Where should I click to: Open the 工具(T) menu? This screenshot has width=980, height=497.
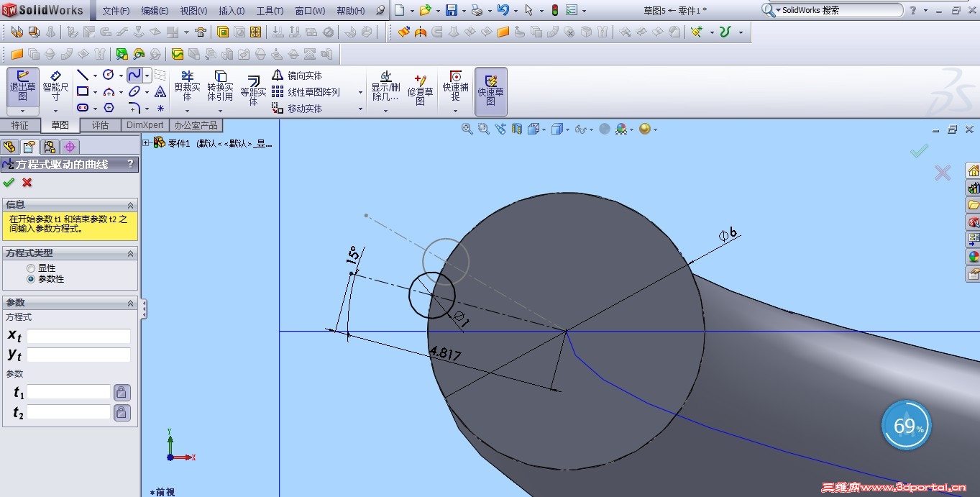(x=270, y=11)
